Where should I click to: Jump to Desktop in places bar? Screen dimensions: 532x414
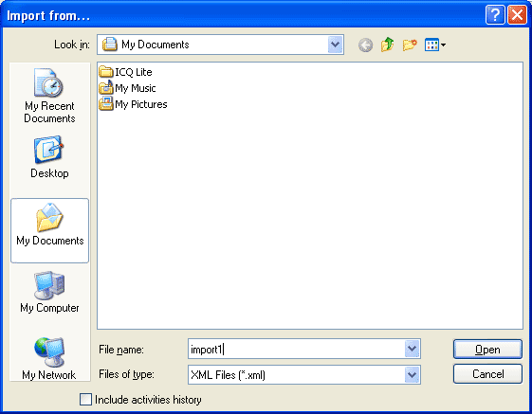coord(49,157)
